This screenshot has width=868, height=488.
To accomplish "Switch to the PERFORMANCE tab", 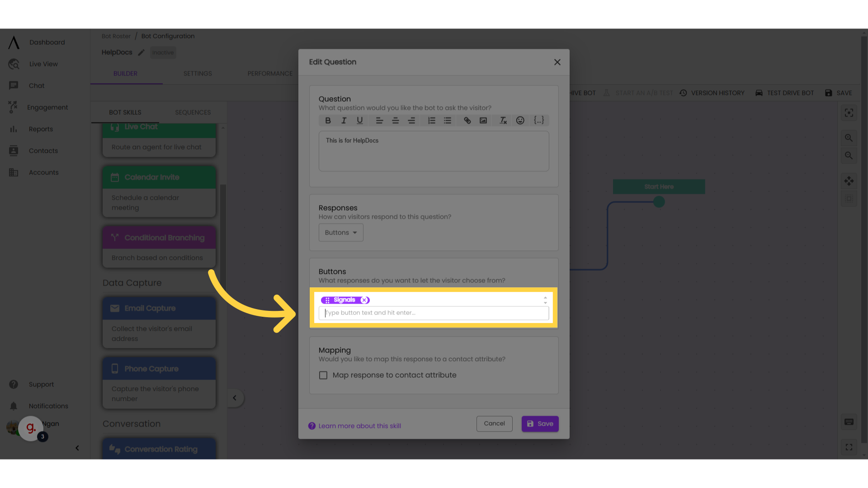I will tap(270, 73).
